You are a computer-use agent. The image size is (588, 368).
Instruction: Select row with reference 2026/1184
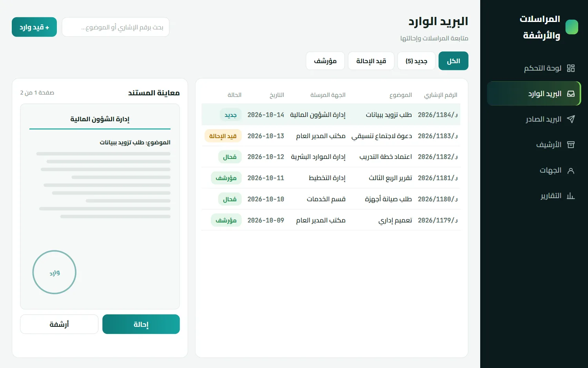pos(331,115)
